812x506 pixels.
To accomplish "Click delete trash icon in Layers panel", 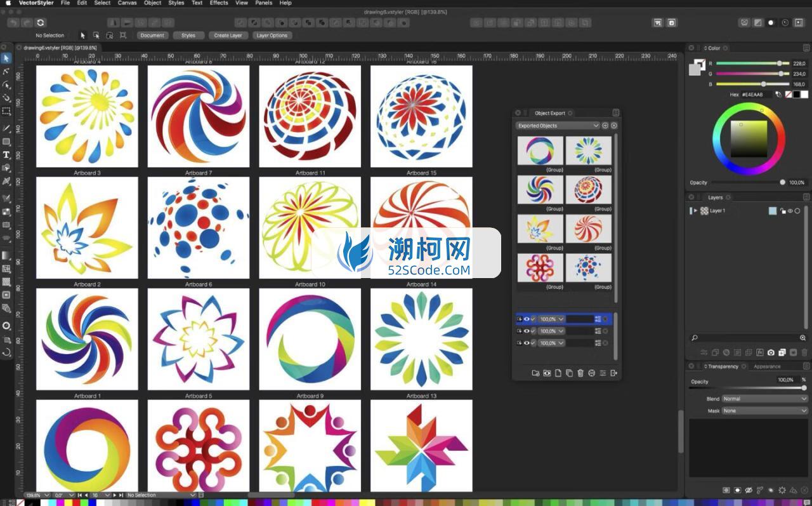I will point(804,352).
